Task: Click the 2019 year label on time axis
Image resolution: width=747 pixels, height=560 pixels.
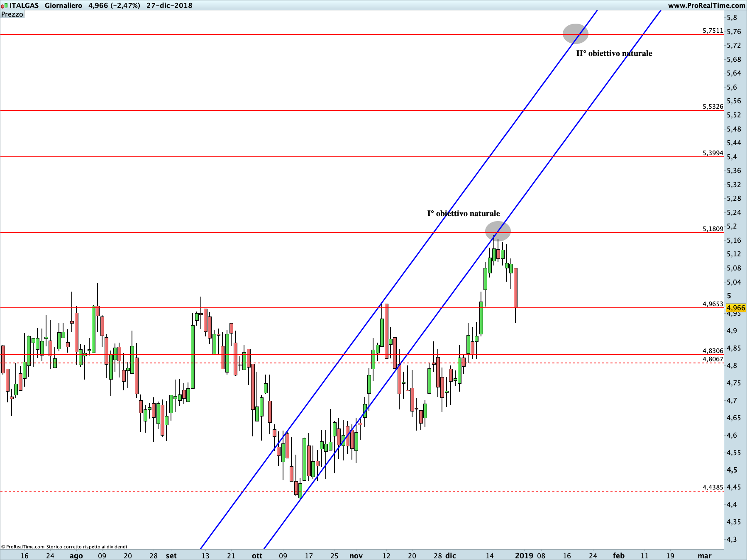Action: pyautogui.click(x=524, y=556)
